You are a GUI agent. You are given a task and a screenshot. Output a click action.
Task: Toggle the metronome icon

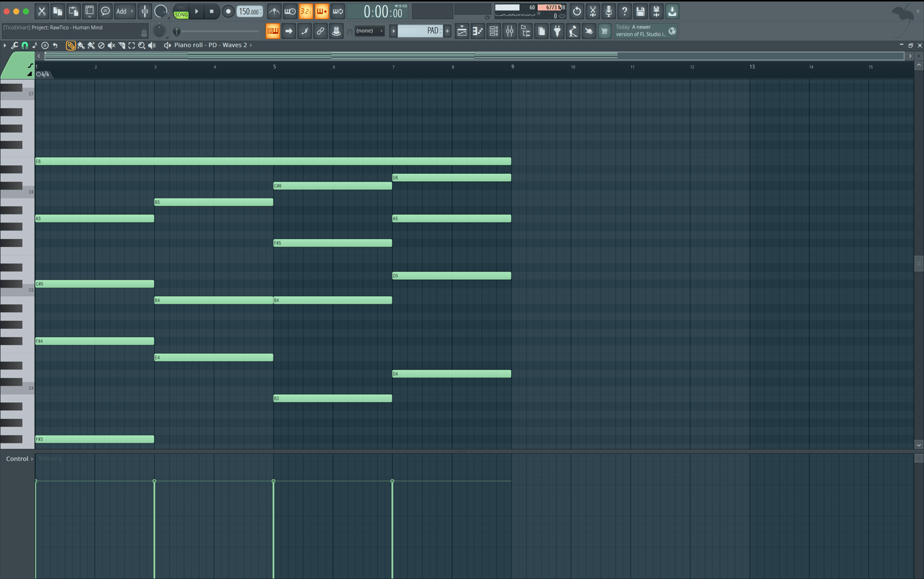tap(274, 11)
